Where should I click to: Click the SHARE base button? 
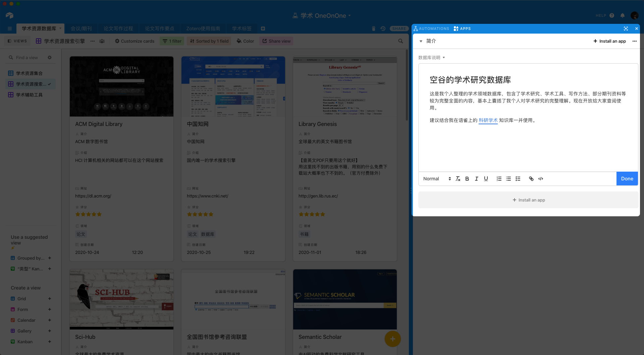(x=399, y=29)
